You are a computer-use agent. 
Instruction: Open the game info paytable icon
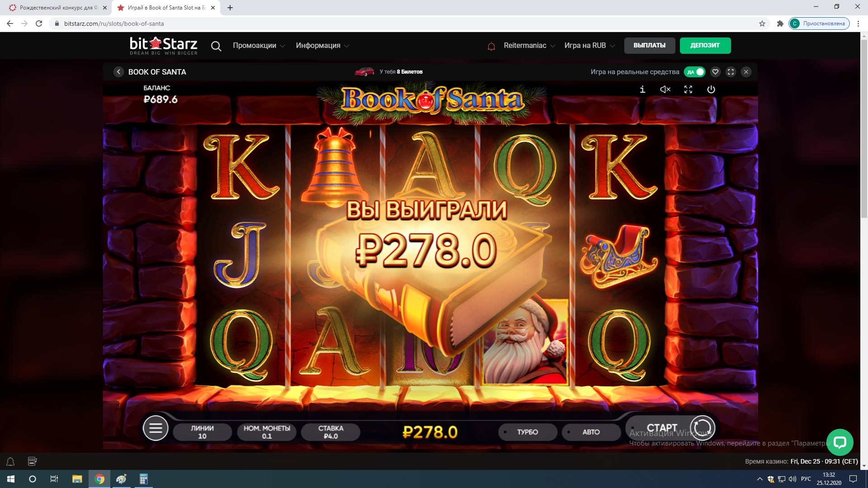tap(642, 89)
